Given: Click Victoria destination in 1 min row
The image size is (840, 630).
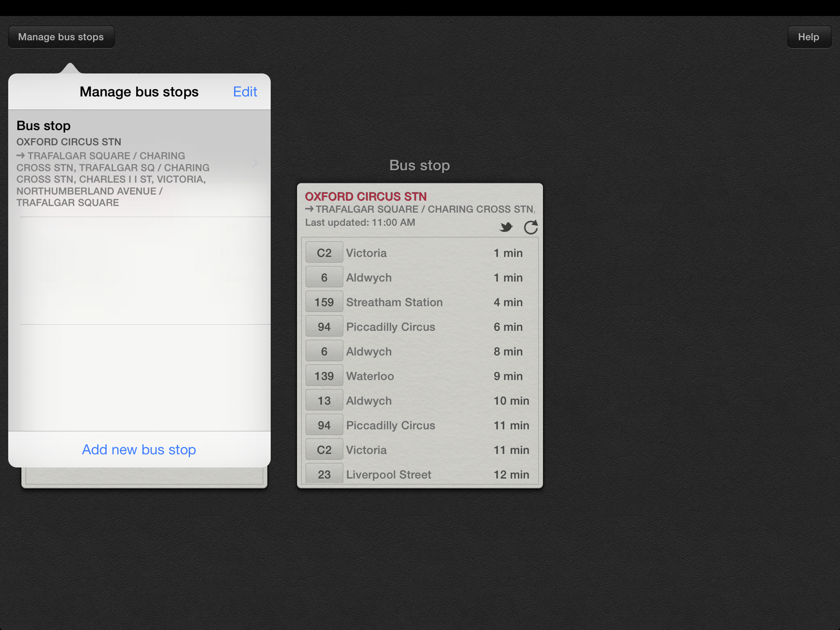Looking at the screenshot, I should (366, 253).
